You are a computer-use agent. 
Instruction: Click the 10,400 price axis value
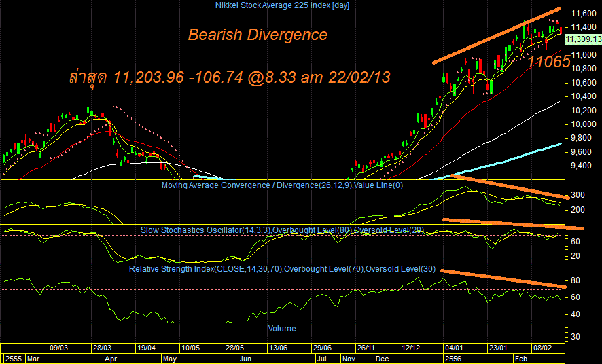pyautogui.click(x=584, y=96)
